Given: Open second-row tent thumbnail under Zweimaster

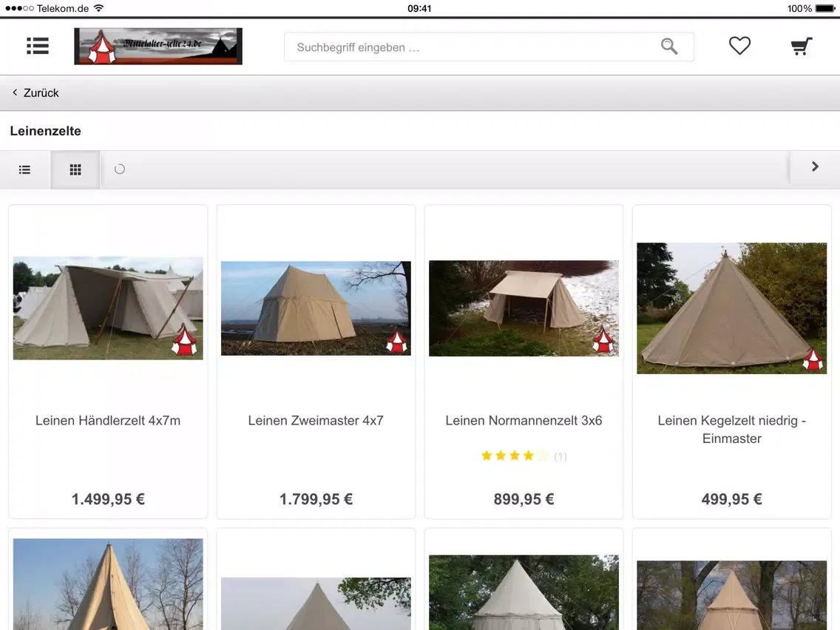Looking at the screenshot, I should pyautogui.click(x=316, y=603).
